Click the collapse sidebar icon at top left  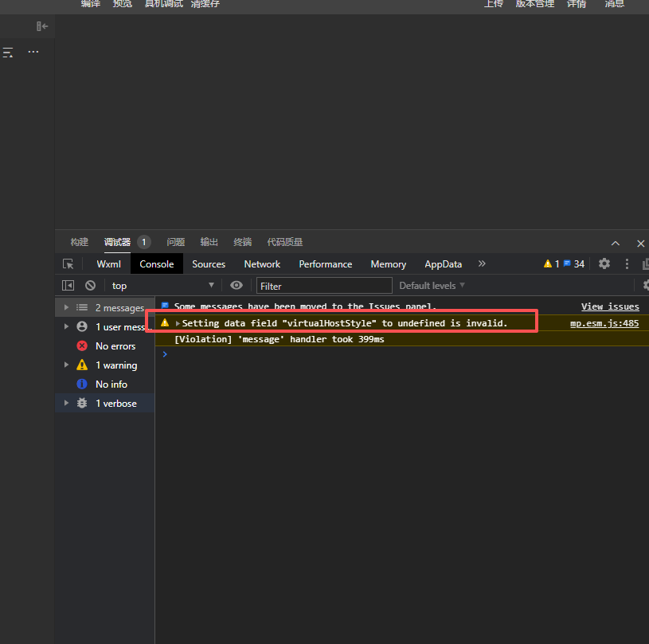pos(42,26)
